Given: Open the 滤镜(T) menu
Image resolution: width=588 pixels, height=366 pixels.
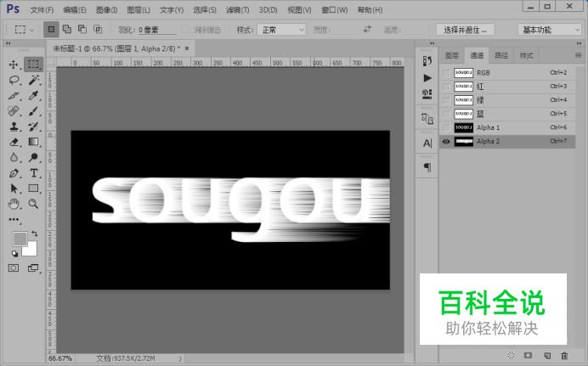Looking at the screenshot, I should click(238, 10).
